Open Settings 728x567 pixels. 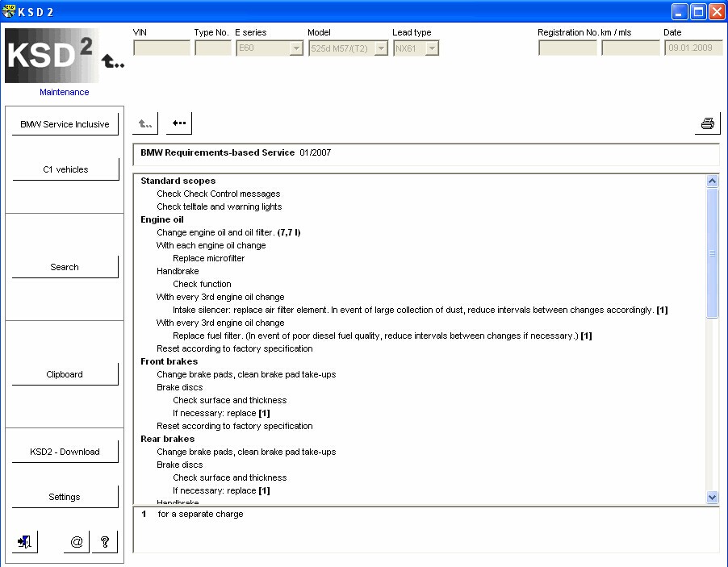pos(65,497)
